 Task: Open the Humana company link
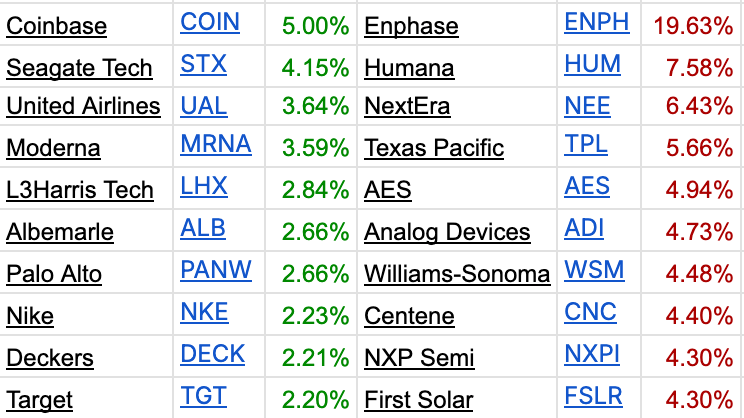(409, 68)
